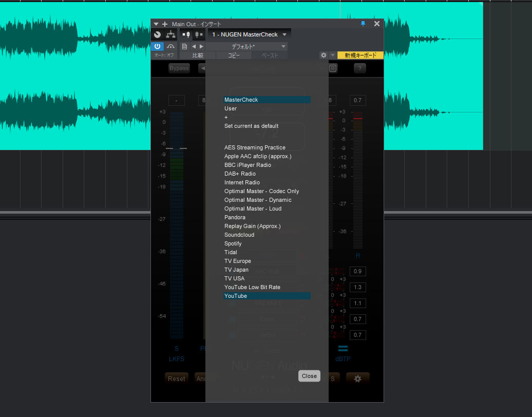Toggle the オート: オフ automation setting
The width and height of the screenshot is (532, 417).
coord(164,55)
